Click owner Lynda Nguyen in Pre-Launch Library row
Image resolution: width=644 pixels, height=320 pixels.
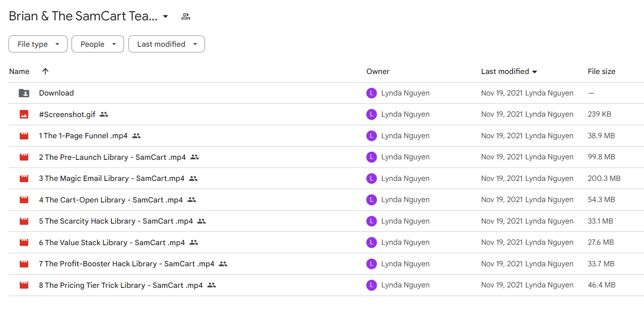pyautogui.click(x=405, y=157)
